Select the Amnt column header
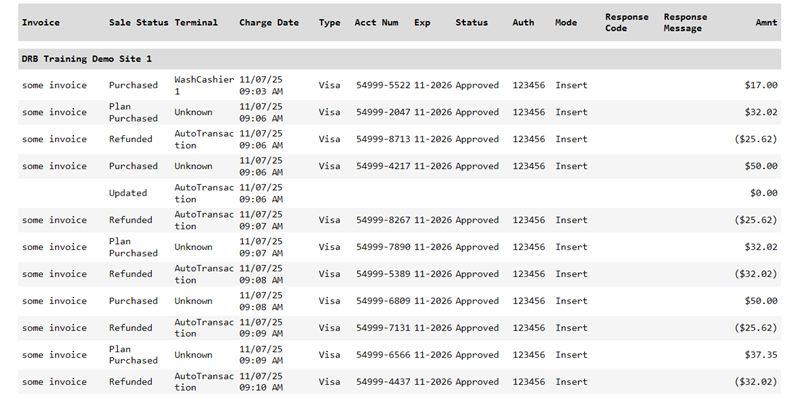Viewport: 800px width, 408px height. [x=766, y=22]
